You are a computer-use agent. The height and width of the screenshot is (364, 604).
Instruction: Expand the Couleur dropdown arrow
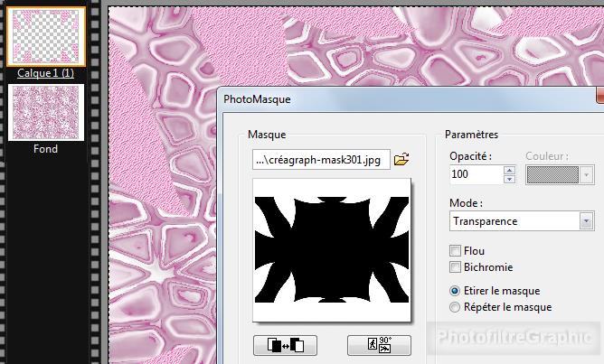(x=586, y=174)
